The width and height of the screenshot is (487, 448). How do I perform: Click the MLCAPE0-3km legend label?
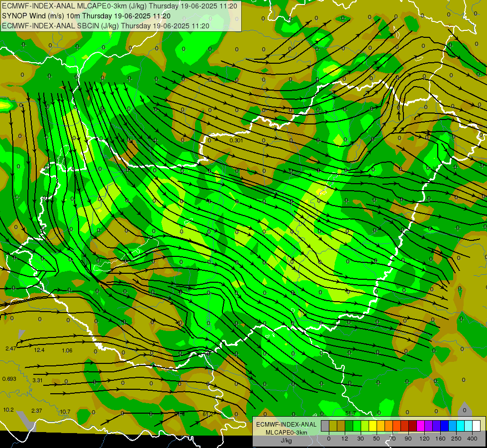click(x=287, y=433)
